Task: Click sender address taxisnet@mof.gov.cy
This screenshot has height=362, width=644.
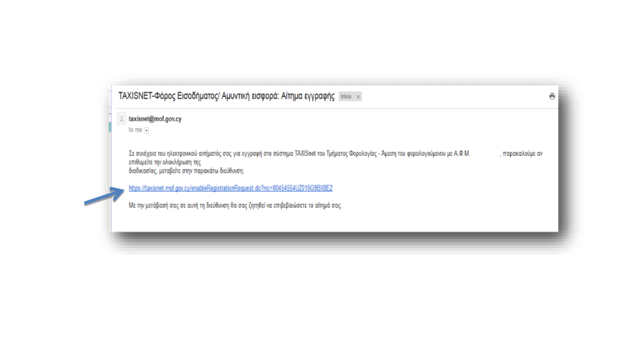Action: pos(155,119)
